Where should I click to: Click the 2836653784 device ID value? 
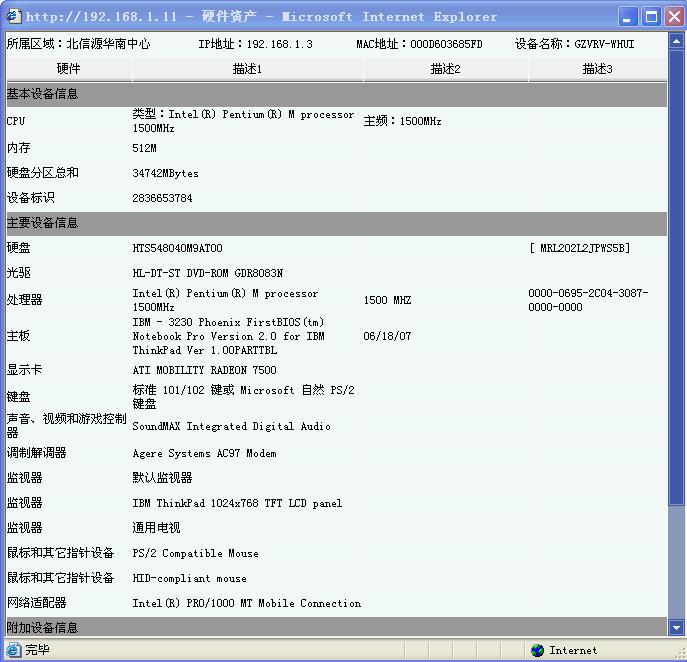(163, 198)
